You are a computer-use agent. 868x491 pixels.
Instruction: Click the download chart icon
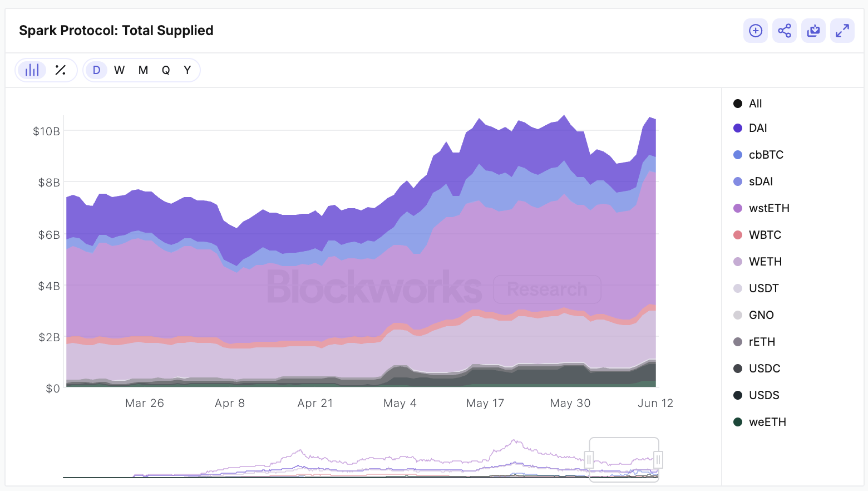[813, 31]
